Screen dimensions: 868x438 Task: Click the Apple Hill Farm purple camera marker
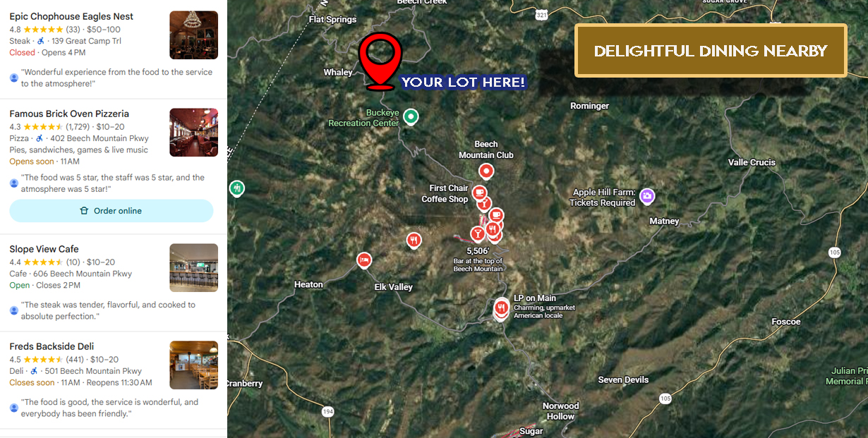click(x=647, y=196)
